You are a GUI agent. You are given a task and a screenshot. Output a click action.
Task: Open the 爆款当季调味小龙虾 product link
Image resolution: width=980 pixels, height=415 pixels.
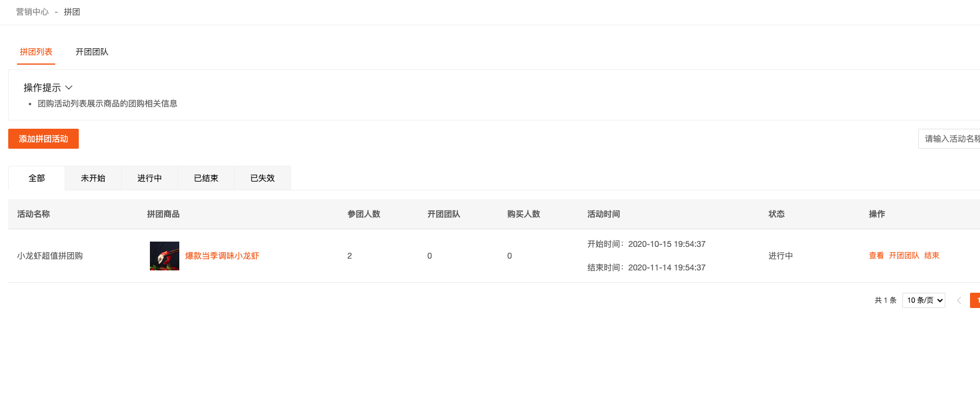point(222,256)
